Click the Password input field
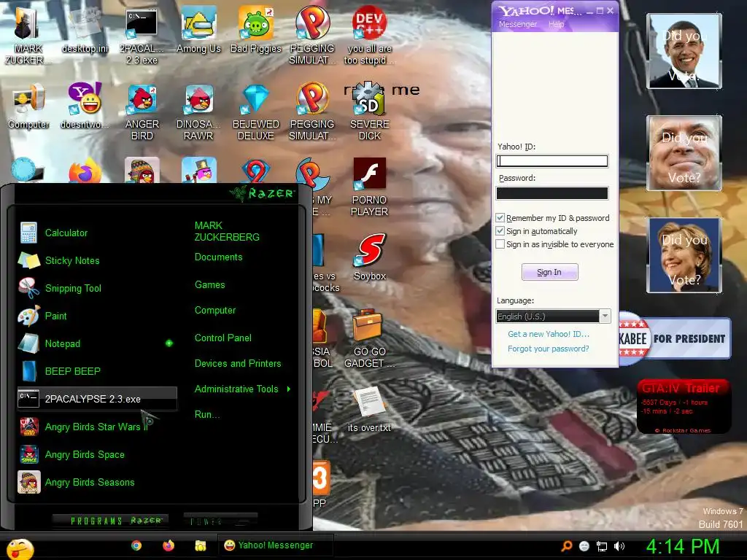747x560 pixels. [x=552, y=192]
